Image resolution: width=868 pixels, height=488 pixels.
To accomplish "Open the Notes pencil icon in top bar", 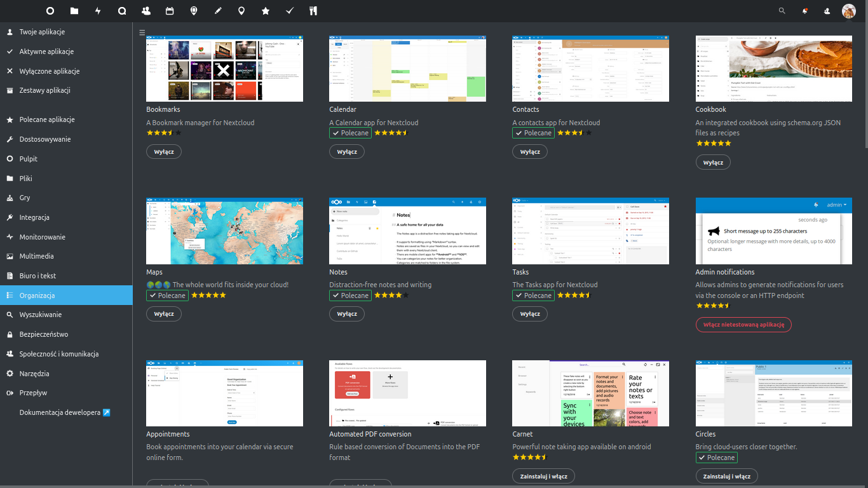I will (218, 11).
